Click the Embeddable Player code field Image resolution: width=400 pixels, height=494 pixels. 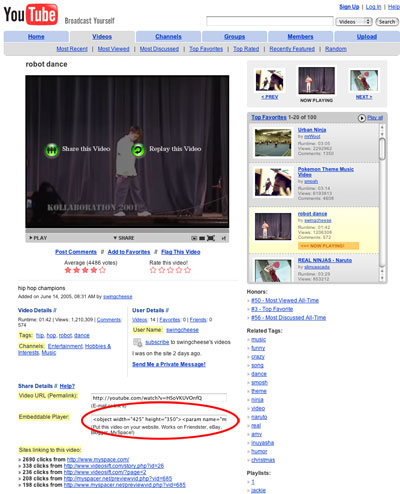coord(160,419)
